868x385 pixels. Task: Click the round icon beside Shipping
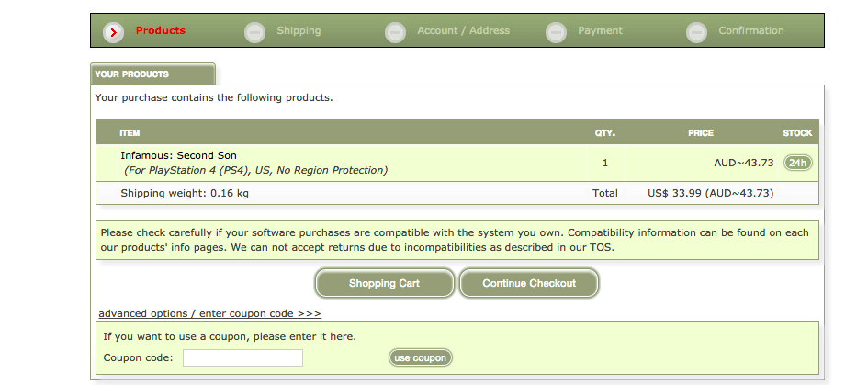pyautogui.click(x=254, y=32)
